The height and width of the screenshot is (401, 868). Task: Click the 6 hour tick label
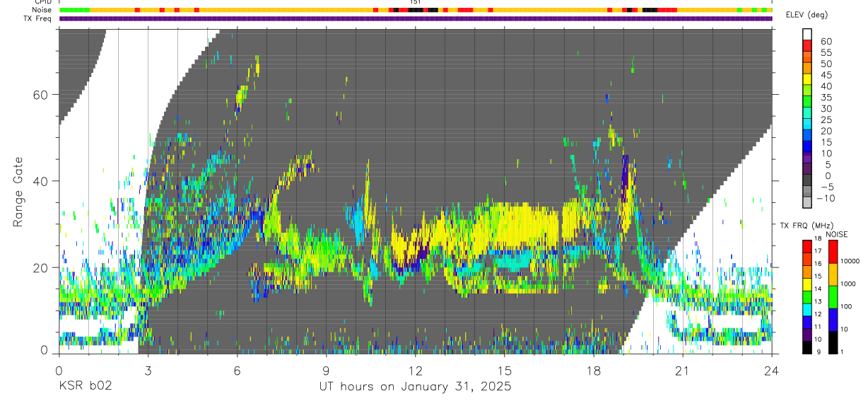[237, 369]
